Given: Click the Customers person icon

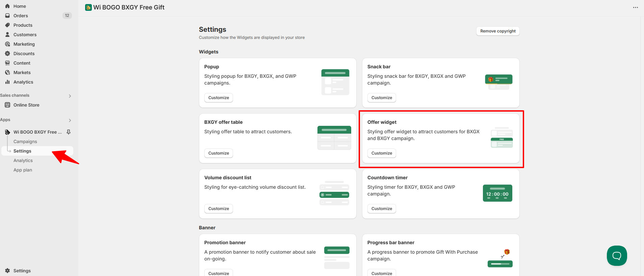Looking at the screenshot, I should coord(7,34).
